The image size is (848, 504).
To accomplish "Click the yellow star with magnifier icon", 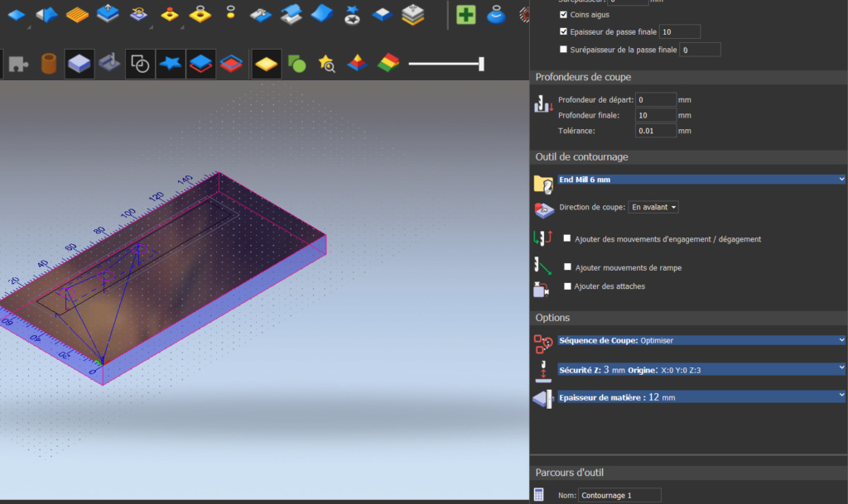I will coord(326,64).
